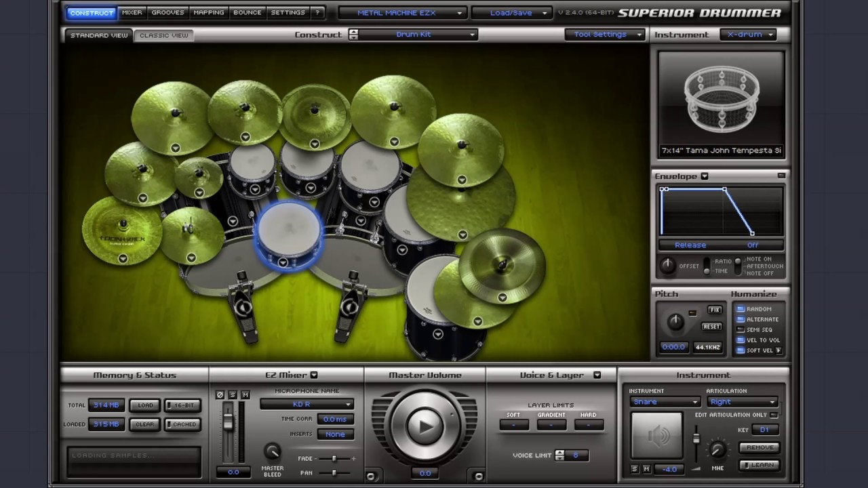The width and height of the screenshot is (868, 488).
Task: Click the speaker preview pad
Action: (656, 436)
